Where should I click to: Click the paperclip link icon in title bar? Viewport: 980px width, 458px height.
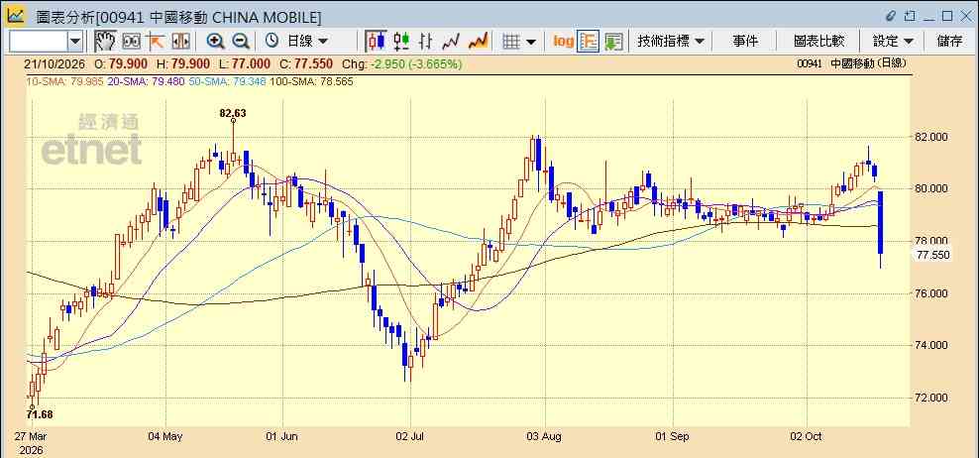891,16
